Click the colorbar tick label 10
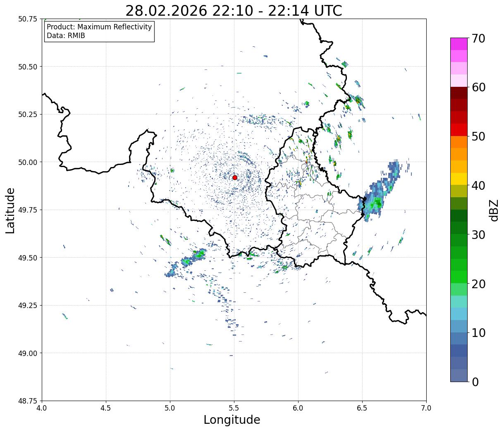The height and width of the screenshot is (430, 504). click(x=478, y=332)
